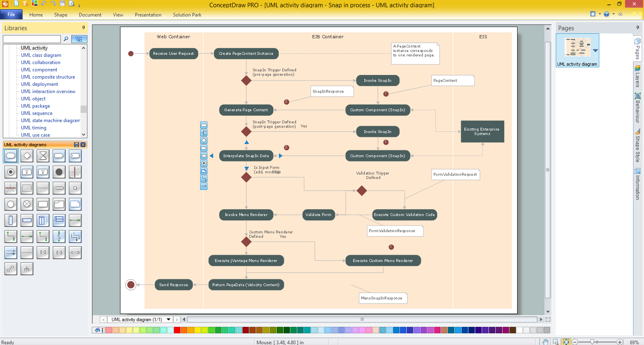Viewport: 644px width, 345px height.
Task: Close the UML activity diagrams library
Action: tap(83, 145)
